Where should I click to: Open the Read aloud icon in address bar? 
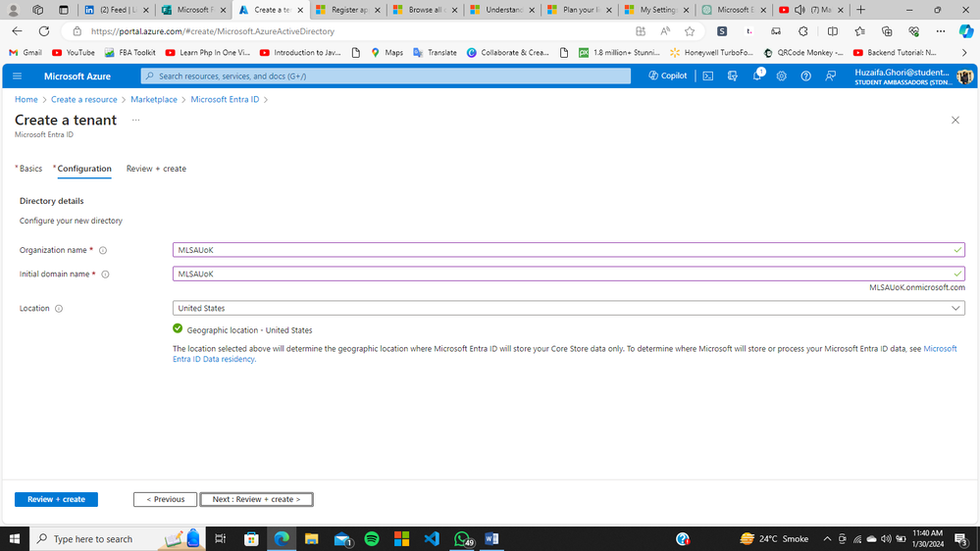665,31
